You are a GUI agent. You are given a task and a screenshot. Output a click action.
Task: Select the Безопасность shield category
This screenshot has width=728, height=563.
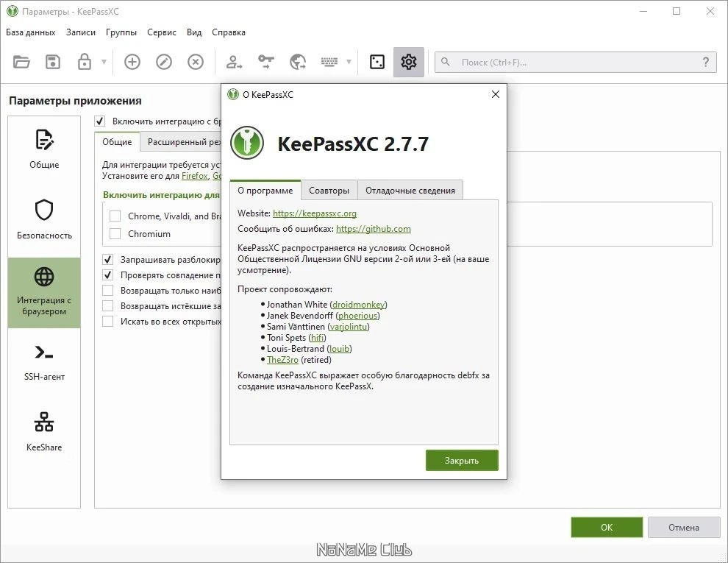44,222
